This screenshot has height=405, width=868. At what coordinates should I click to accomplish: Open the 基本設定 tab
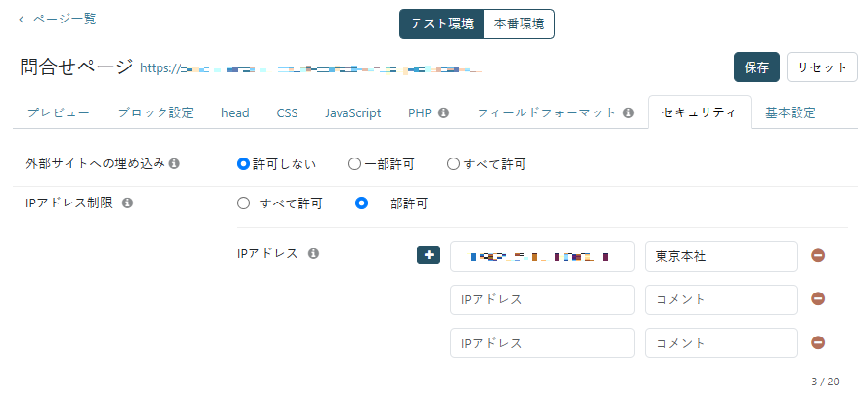[x=791, y=112]
